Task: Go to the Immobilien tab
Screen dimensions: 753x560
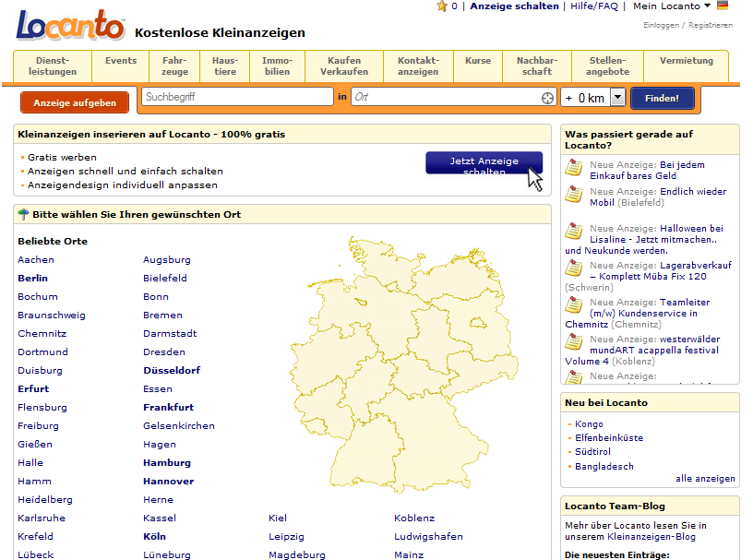Action: coord(277,66)
